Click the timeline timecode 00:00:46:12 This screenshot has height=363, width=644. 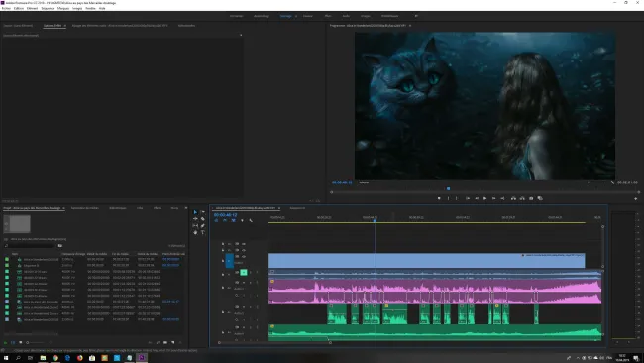coord(225,215)
